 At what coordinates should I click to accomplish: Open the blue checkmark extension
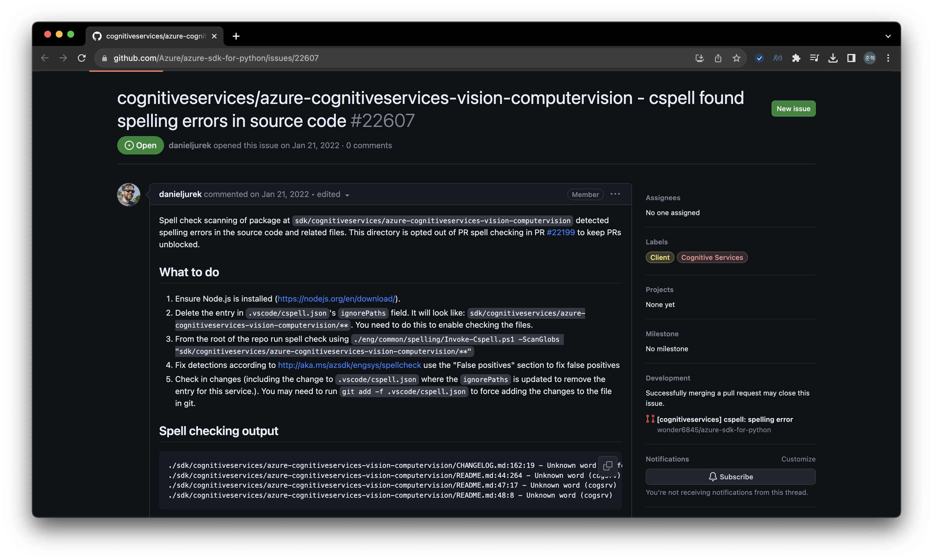point(759,58)
